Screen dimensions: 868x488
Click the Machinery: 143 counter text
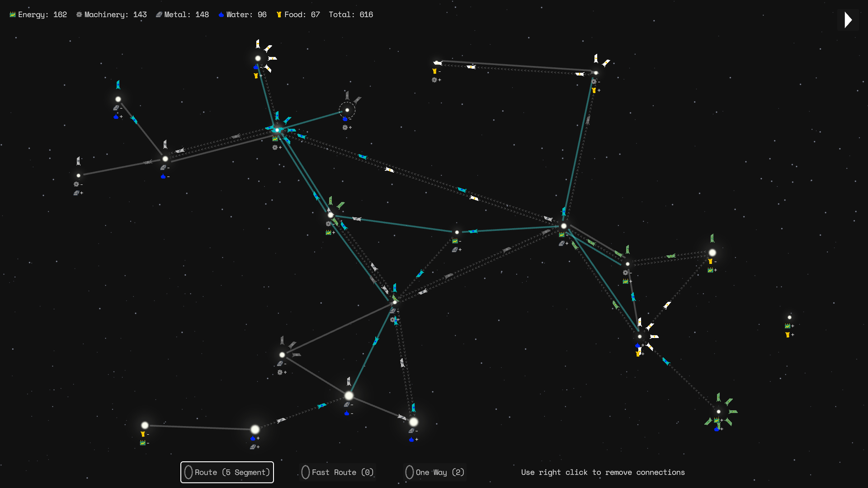115,14
